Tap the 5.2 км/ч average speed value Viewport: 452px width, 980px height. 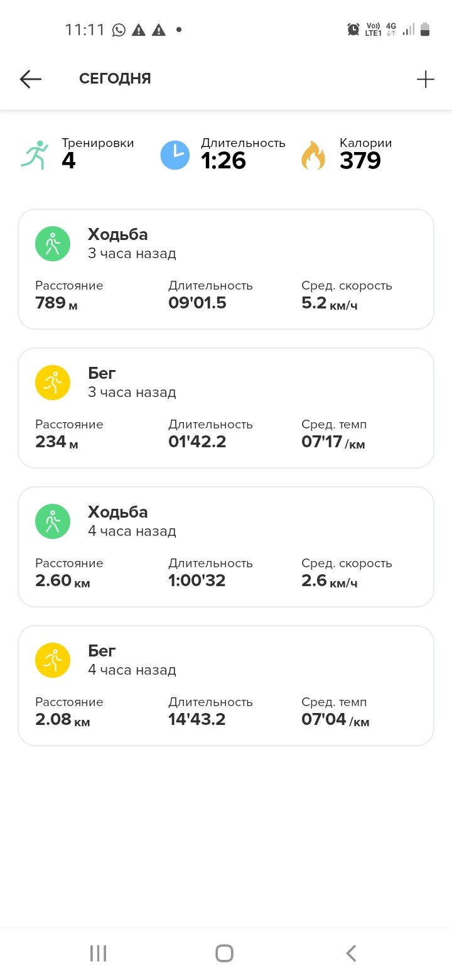tap(330, 303)
